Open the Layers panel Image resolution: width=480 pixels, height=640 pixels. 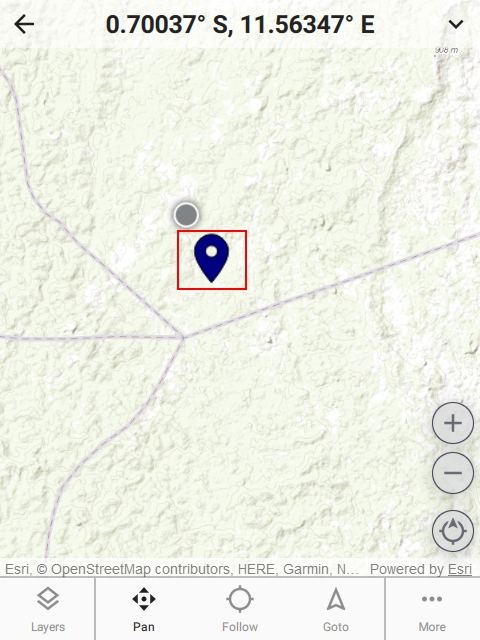pos(48,609)
